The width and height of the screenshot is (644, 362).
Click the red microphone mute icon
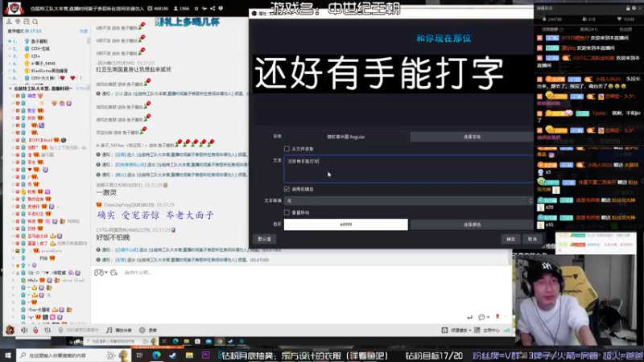(35, 330)
